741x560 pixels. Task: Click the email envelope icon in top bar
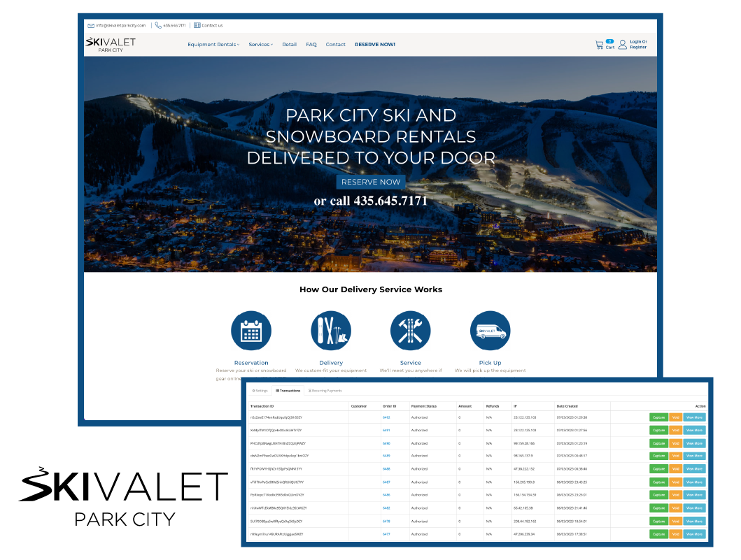click(91, 25)
